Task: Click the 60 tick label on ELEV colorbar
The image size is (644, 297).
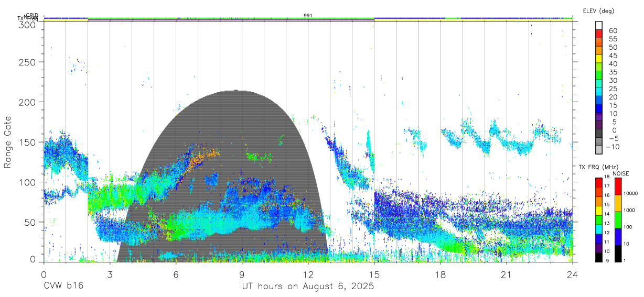Action: (x=613, y=31)
